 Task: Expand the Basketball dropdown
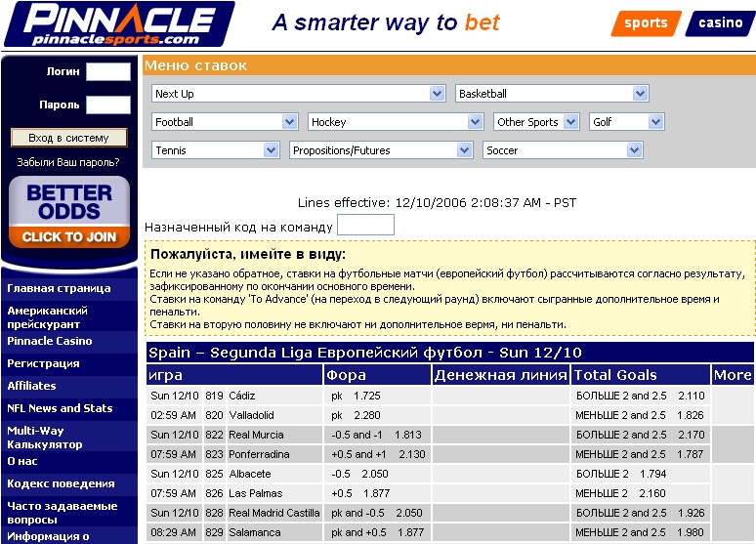click(552, 94)
